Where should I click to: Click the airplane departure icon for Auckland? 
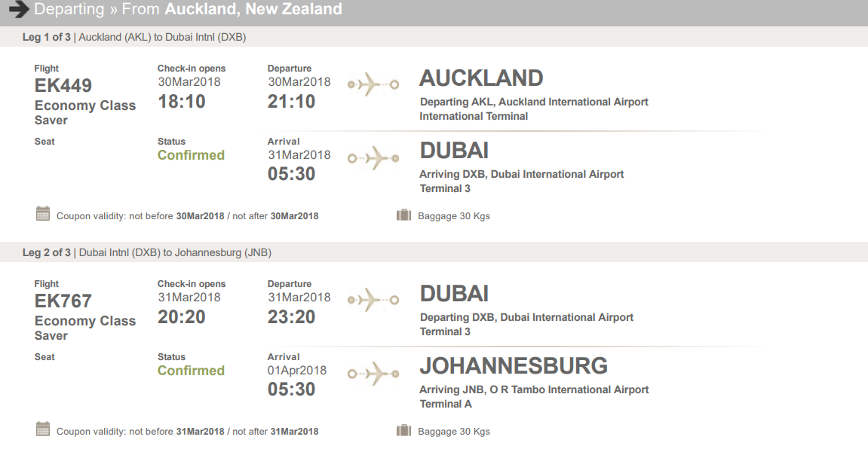click(373, 85)
